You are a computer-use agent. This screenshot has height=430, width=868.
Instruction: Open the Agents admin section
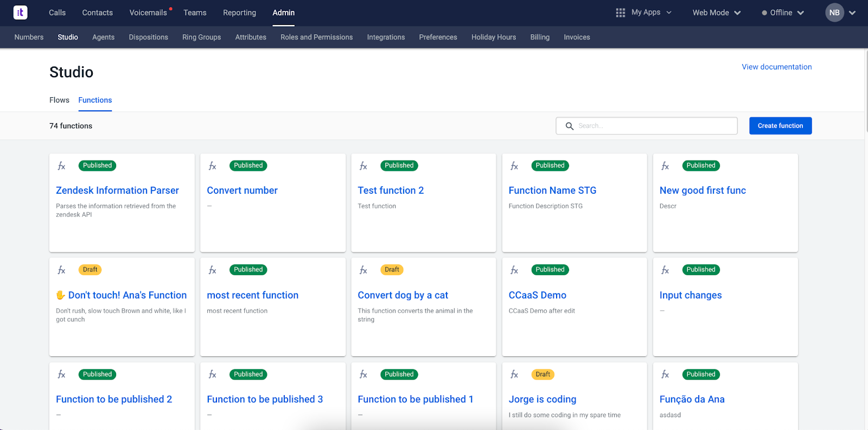tap(103, 37)
